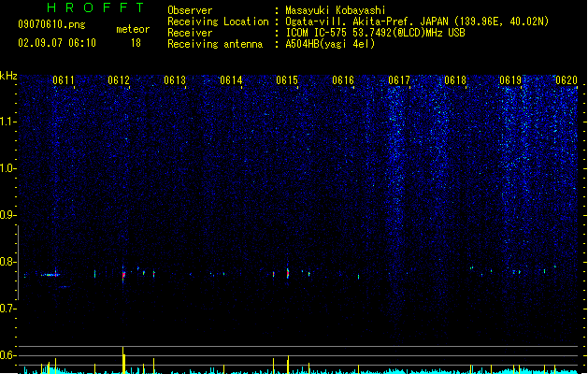Click the 0612 time marker

click(x=119, y=80)
